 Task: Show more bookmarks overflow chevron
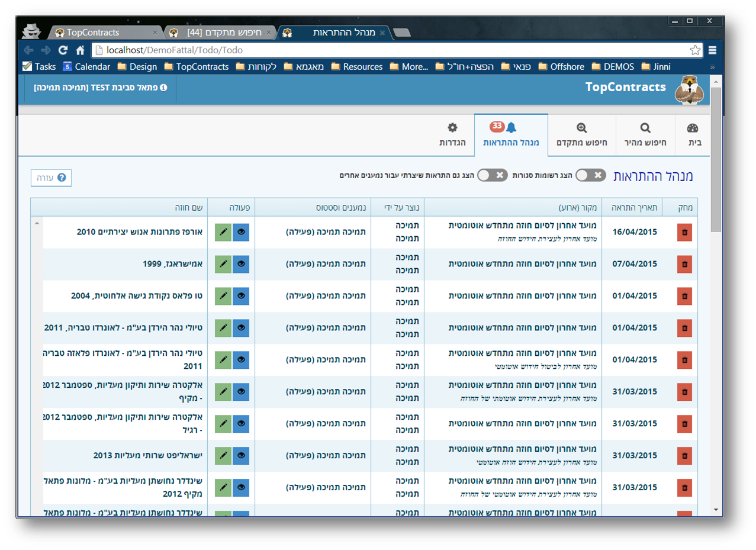(x=712, y=67)
